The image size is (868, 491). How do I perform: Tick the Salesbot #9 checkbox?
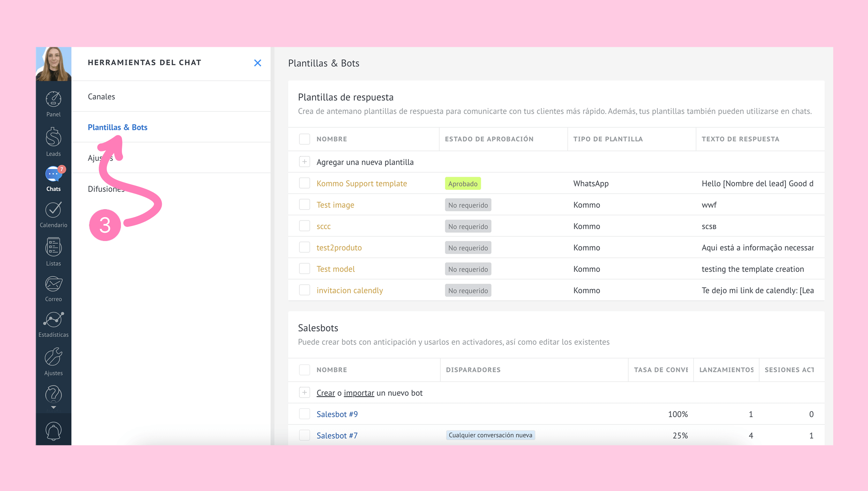coord(304,414)
